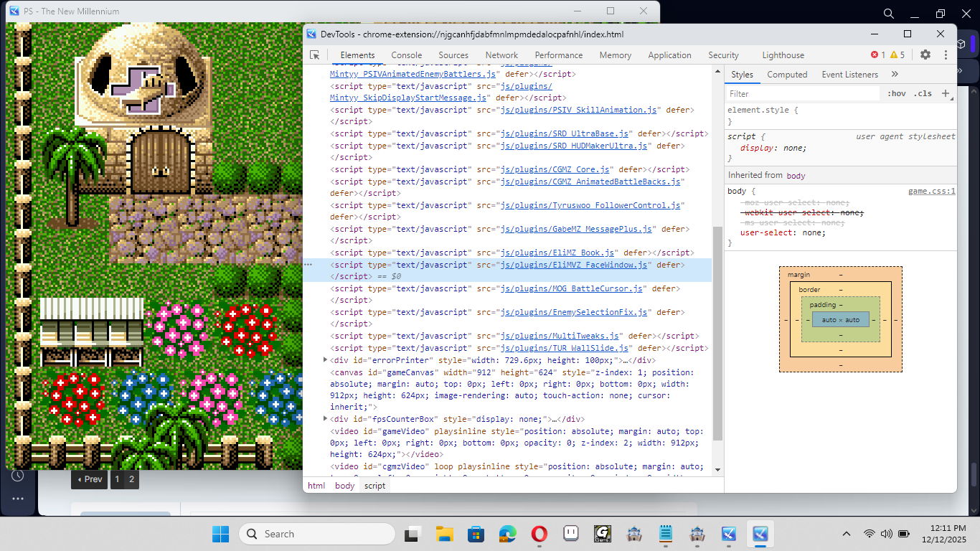Screen dimensions: 980x551
Task: Open the notepad app taskbar icon
Action: tap(666, 534)
